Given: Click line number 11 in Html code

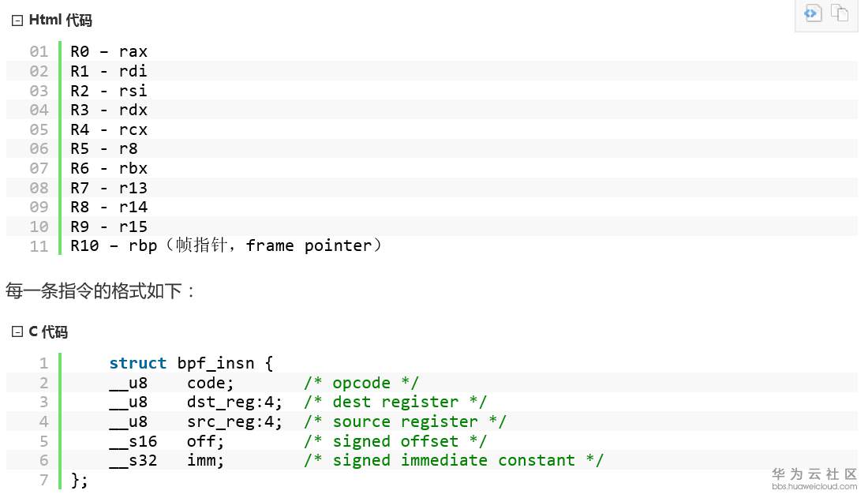Looking at the screenshot, I should click(39, 245).
